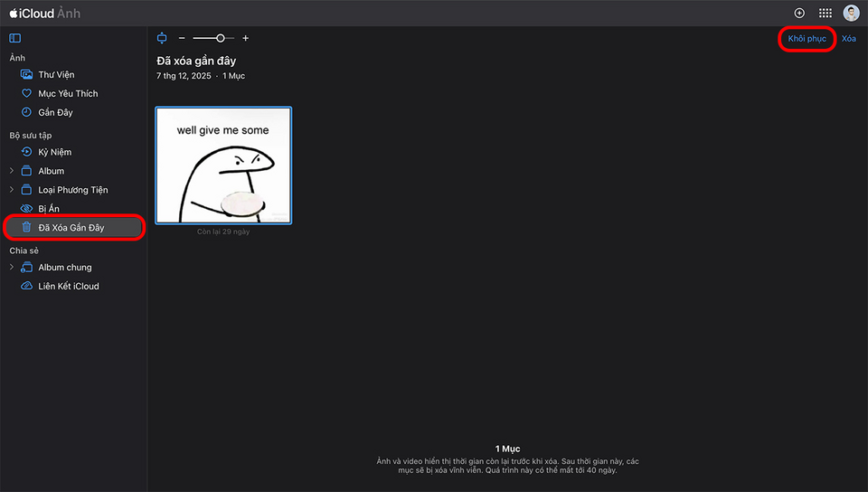Viewport: 868px width, 492px height.
Task: Click the aspect ratio fit icon
Action: click(162, 38)
